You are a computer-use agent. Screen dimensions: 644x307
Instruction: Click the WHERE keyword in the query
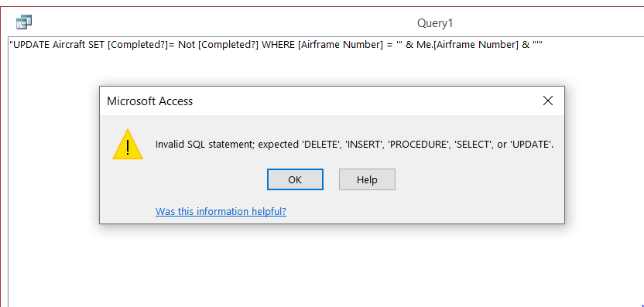(278, 45)
